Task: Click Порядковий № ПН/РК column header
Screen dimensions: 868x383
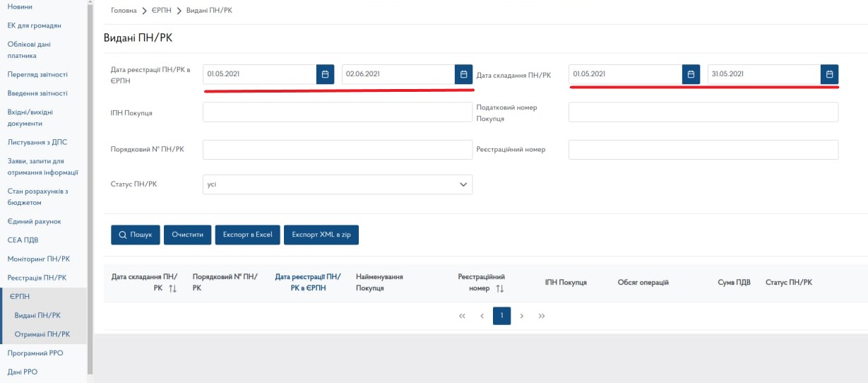Action: (225, 283)
